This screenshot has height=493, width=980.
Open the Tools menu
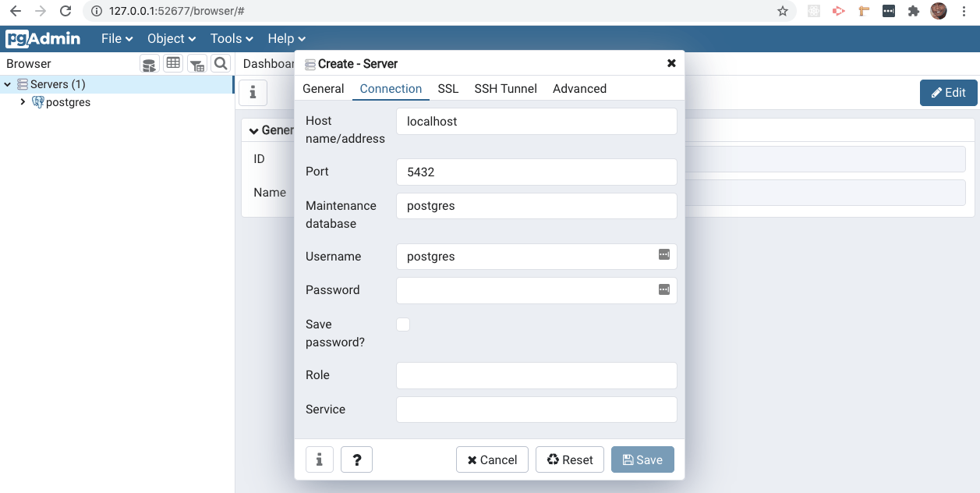point(230,38)
